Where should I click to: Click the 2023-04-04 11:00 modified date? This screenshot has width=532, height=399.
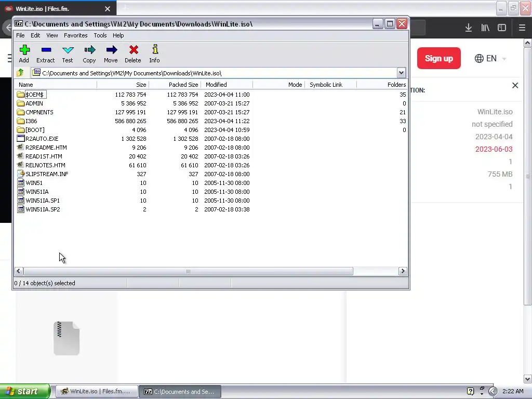227,95
